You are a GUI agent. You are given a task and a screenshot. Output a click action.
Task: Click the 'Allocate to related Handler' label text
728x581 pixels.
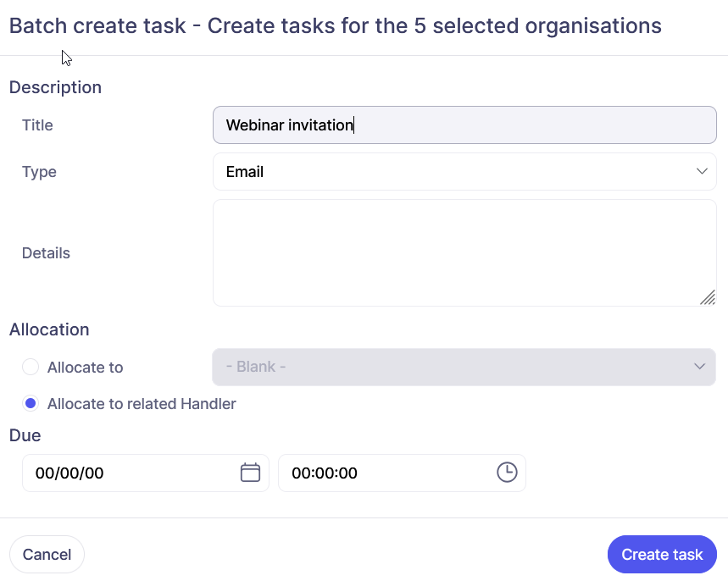pyautogui.click(x=142, y=404)
